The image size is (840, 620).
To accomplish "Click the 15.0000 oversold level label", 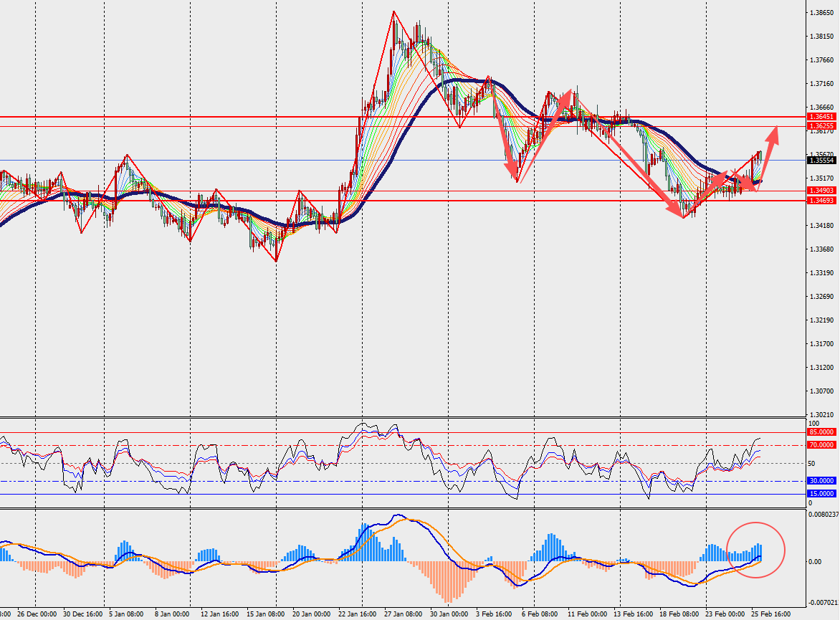I will 821,494.
